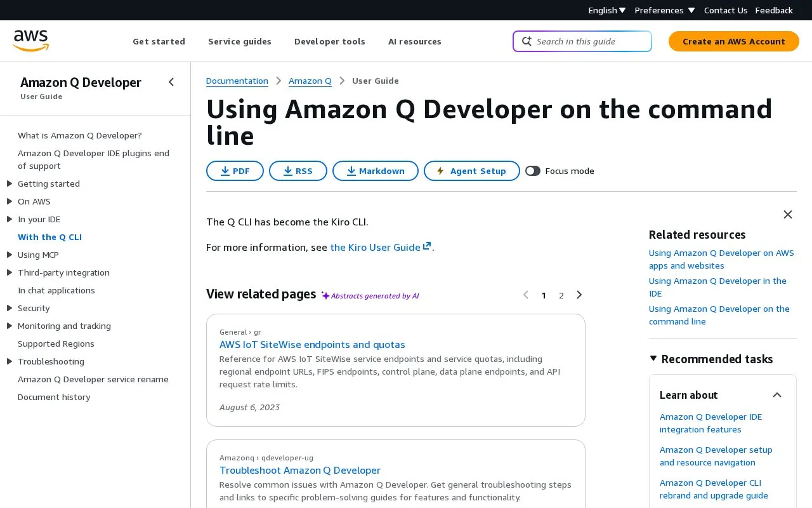Expand Monitoring and tracking section
The image size is (812, 508).
10,326
